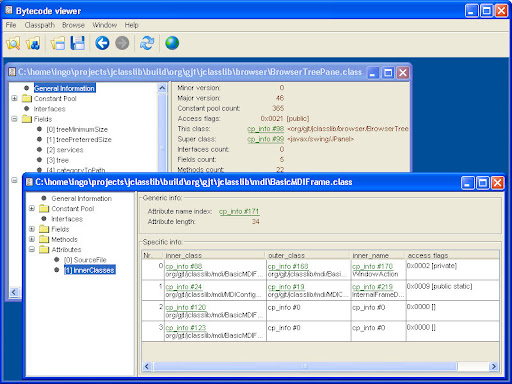This screenshot has height=384, width=512.
Task: Click the save workspace floppy disk icon
Action: pyautogui.click(x=78, y=43)
